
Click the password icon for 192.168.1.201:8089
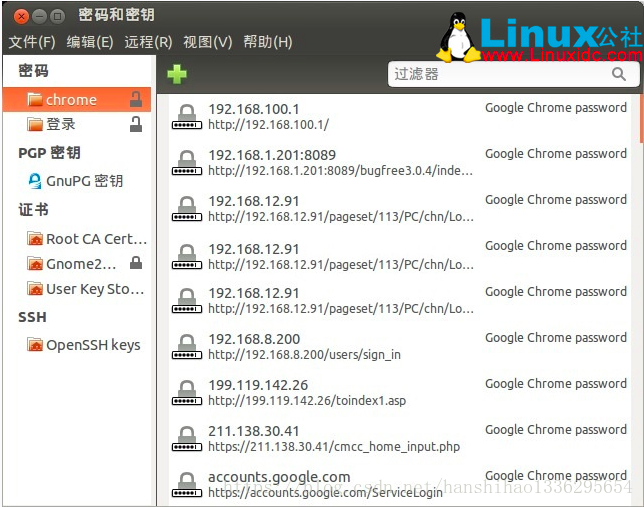[187, 163]
